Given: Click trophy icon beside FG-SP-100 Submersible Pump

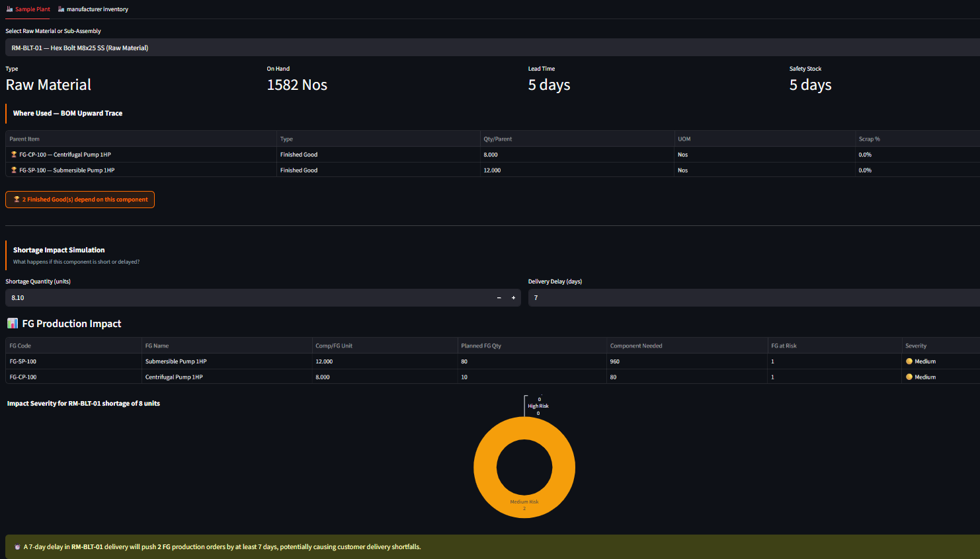Looking at the screenshot, I should pyautogui.click(x=14, y=170).
